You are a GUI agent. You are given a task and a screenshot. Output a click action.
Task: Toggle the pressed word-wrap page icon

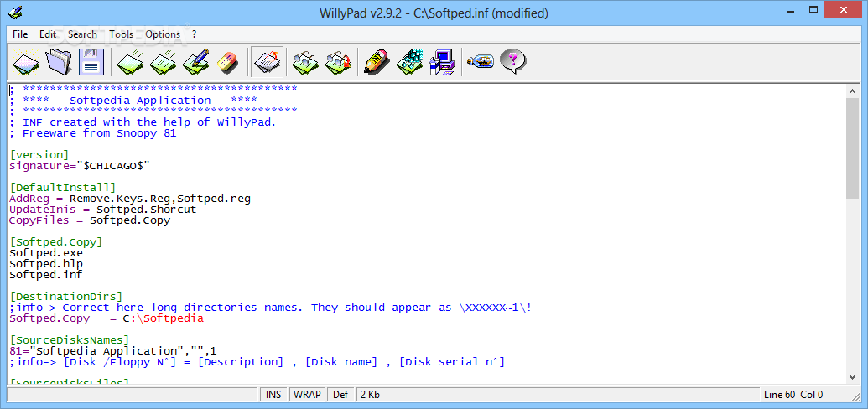pos(267,61)
